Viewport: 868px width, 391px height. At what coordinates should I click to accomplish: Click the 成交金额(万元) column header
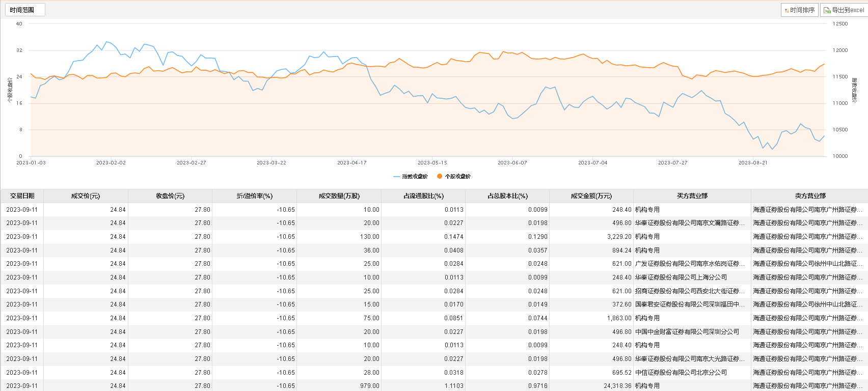(591, 196)
